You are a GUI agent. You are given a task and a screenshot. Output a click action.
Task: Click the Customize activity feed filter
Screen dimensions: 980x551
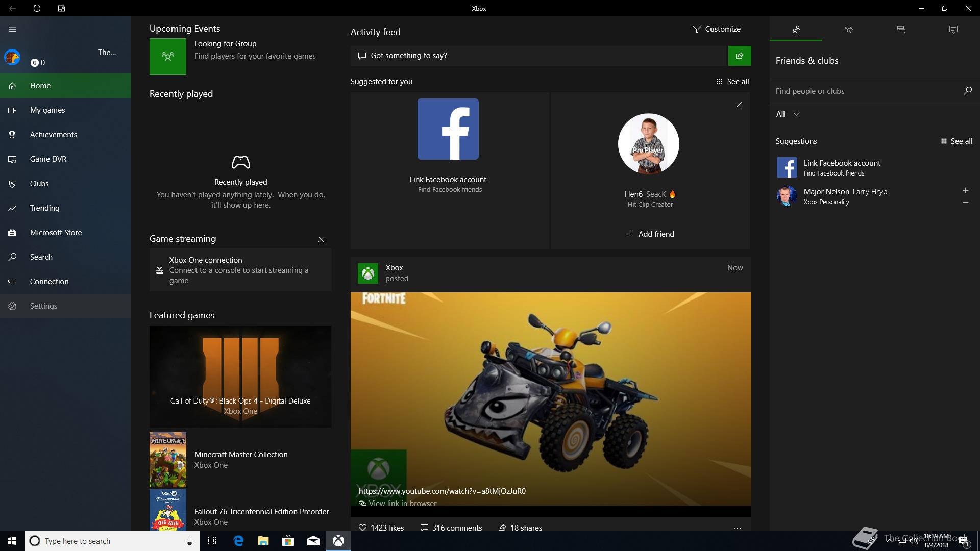717,29
